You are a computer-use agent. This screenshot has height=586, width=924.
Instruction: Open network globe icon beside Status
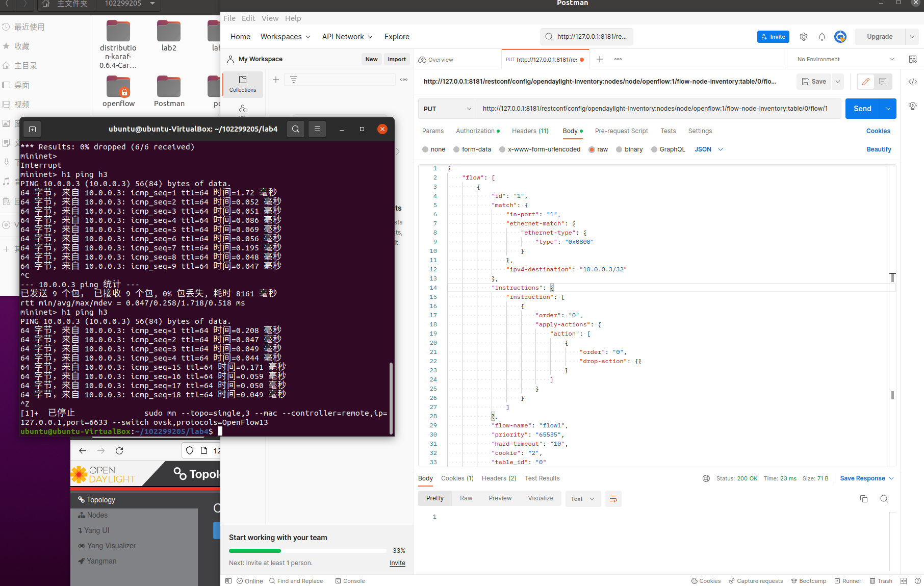[706, 478]
